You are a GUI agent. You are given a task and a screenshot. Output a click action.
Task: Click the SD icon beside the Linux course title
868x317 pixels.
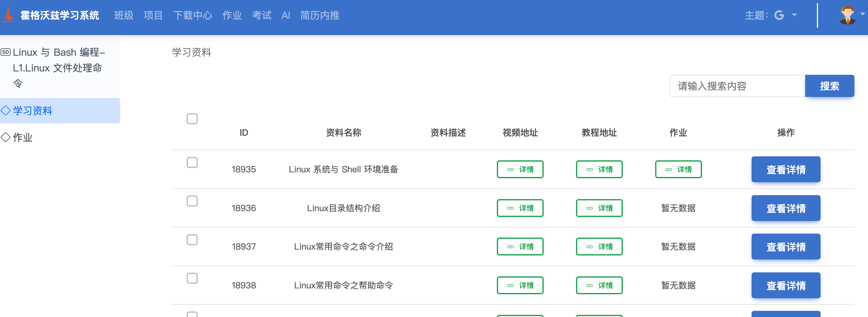tap(6, 52)
